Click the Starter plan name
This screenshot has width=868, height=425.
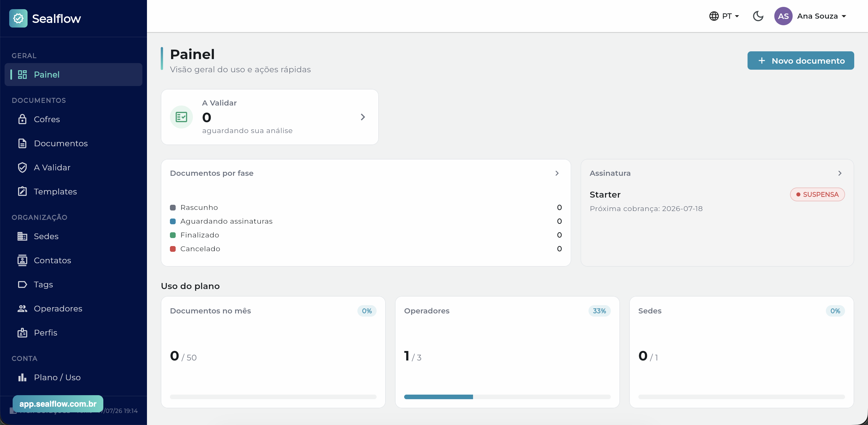tap(605, 195)
